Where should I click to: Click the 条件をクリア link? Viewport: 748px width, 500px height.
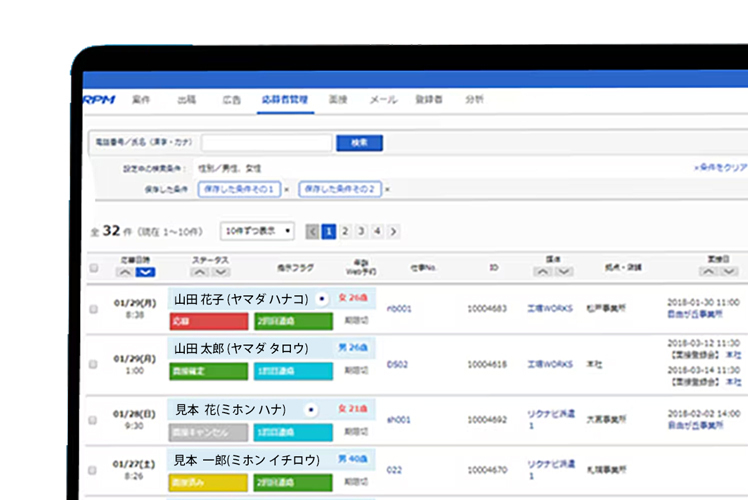click(720, 168)
